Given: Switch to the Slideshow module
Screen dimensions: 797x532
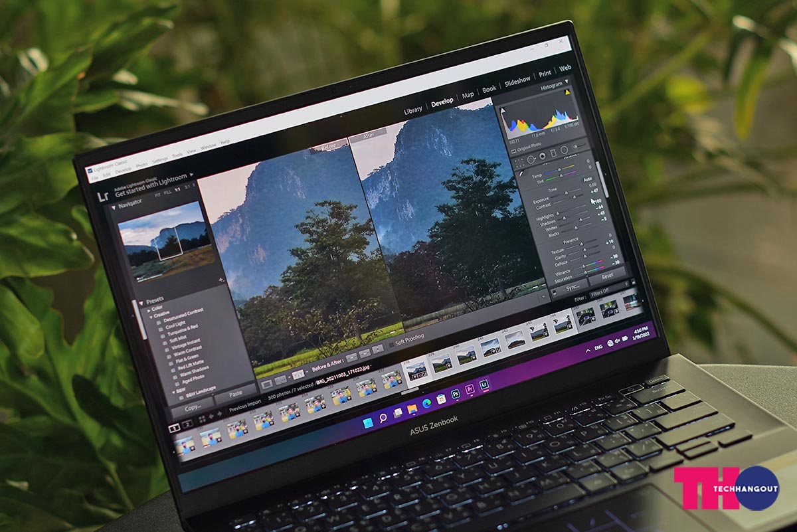Looking at the screenshot, I should 517,81.
